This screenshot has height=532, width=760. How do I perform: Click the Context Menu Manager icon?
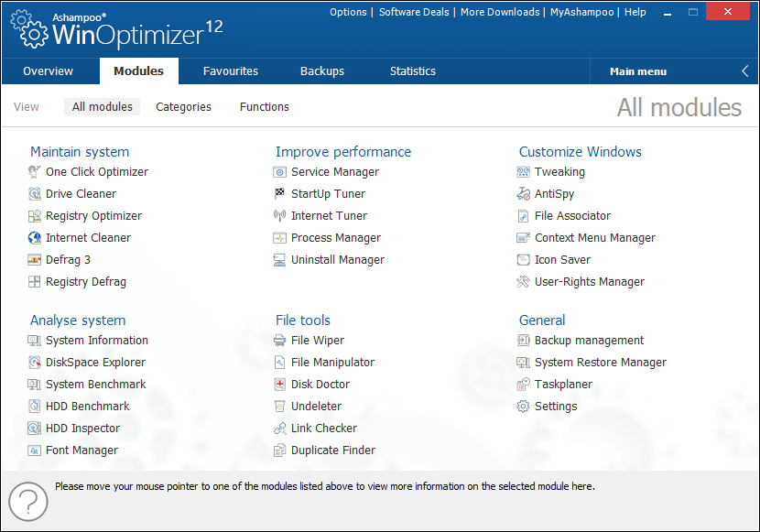(524, 238)
